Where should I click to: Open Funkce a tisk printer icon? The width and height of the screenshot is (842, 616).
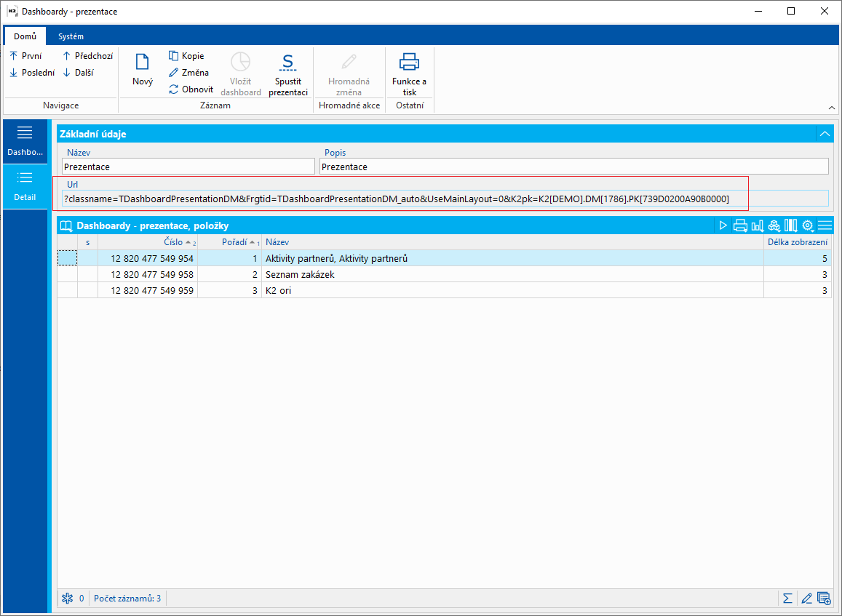point(410,63)
